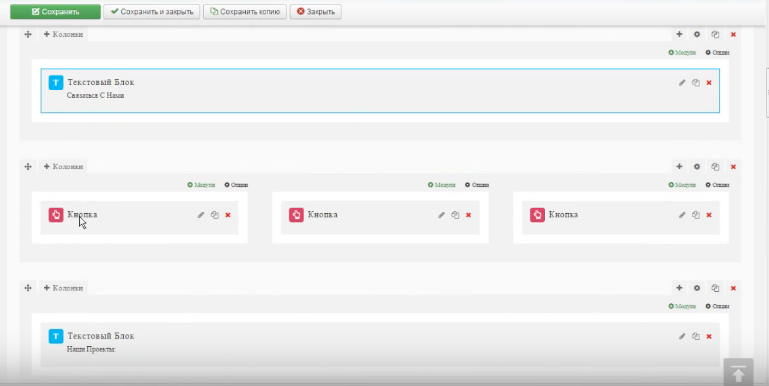Click blue T icon of Наши проекты block

pos(56,336)
